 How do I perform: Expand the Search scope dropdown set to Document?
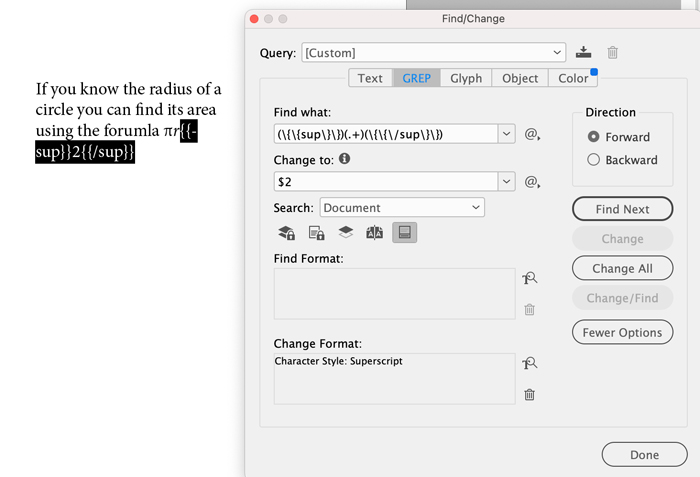[x=402, y=208]
